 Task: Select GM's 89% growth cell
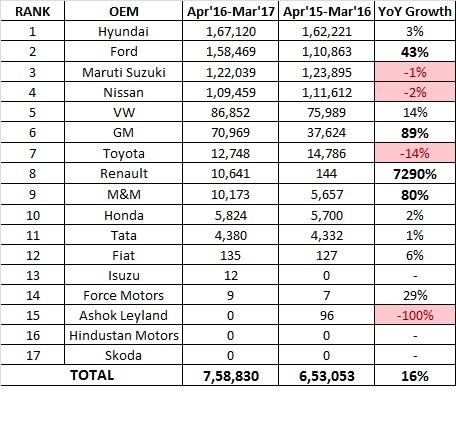(x=415, y=133)
